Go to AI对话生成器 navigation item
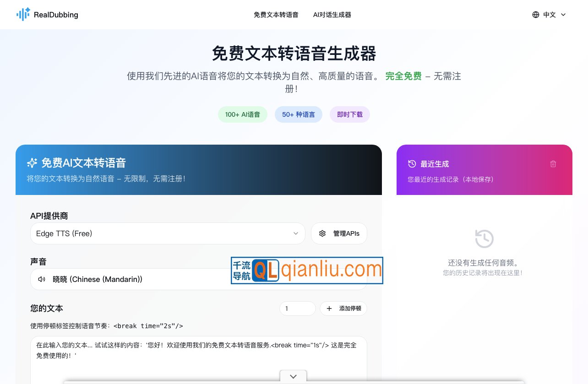Viewport: 588px width, 384px height. point(332,15)
